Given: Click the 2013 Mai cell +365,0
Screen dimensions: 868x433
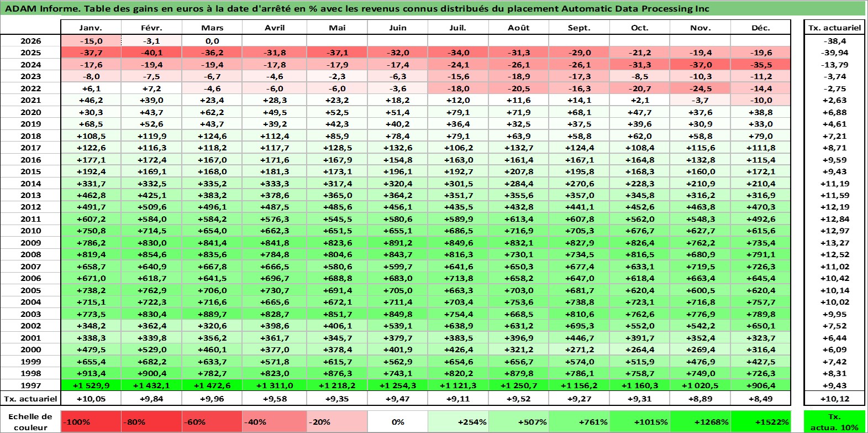Looking at the screenshot, I should click(337, 195).
